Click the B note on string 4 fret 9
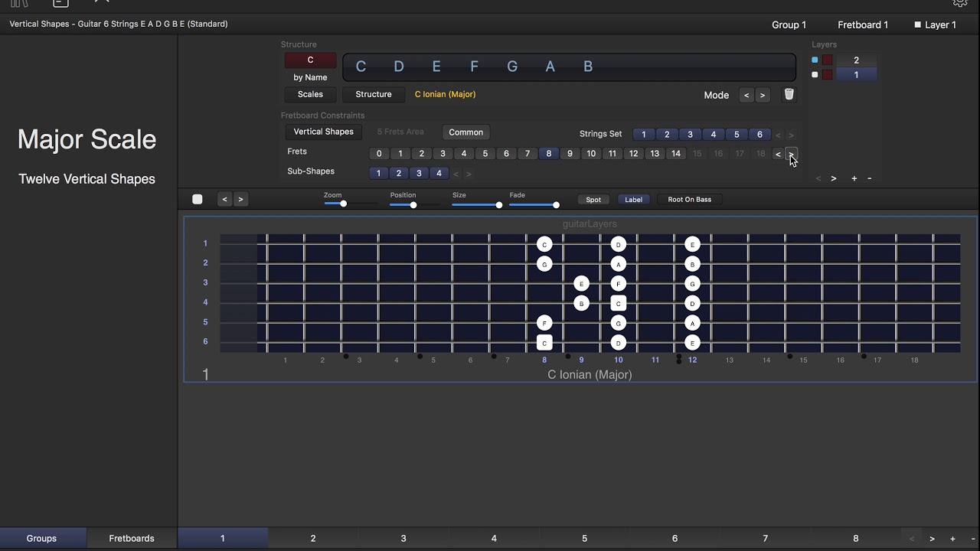 pyautogui.click(x=581, y=304)
